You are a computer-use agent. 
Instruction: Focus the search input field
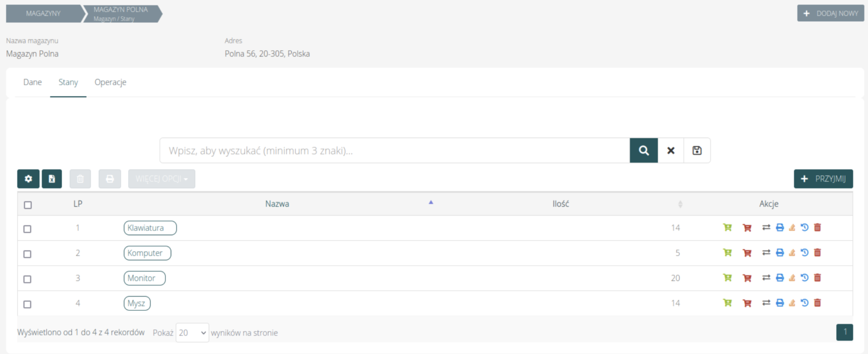pyautogui.click(x=394, y=150)
